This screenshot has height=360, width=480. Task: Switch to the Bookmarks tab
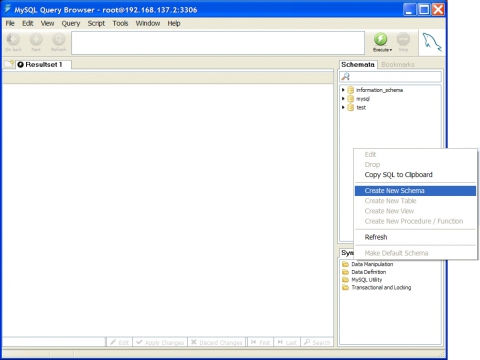point(398,65)
